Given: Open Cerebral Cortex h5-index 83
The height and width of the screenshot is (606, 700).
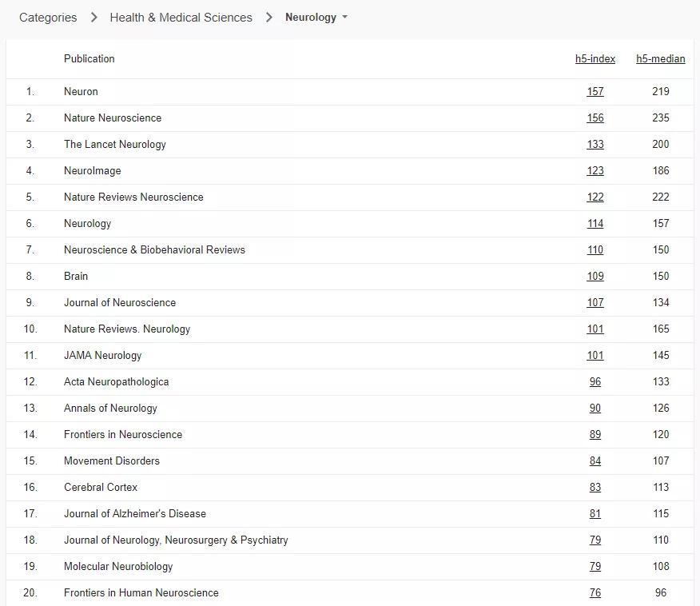Looking at the screenshot, I should (595, 487).
